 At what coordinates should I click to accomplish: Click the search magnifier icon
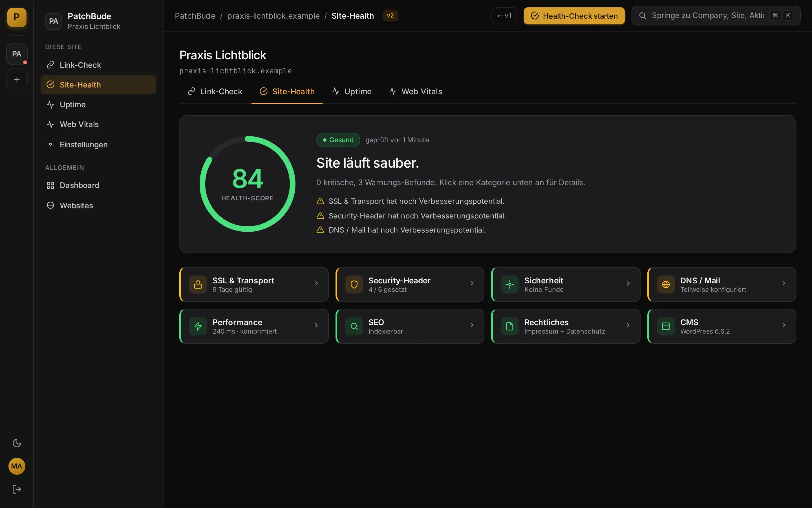click(x=642, y=16)
